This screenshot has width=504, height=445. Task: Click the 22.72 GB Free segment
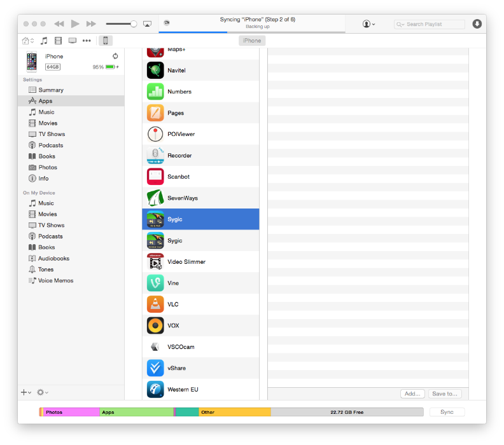coord(347,412)
